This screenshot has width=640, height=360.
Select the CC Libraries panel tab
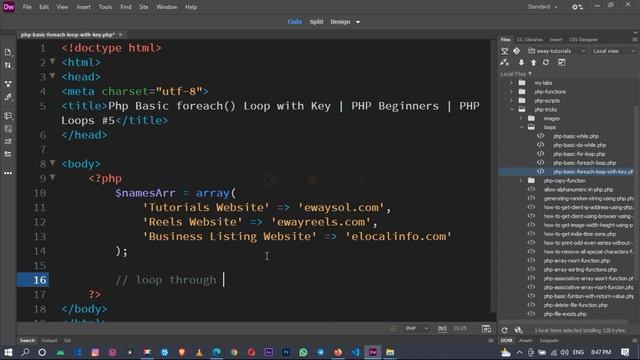point(529,40)
